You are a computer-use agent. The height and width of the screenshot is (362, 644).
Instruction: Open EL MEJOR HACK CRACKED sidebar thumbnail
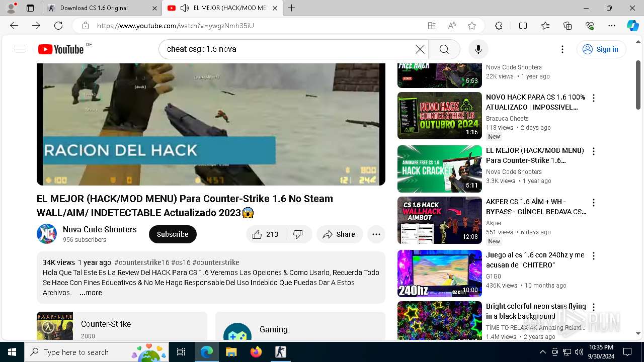(440, 169)
